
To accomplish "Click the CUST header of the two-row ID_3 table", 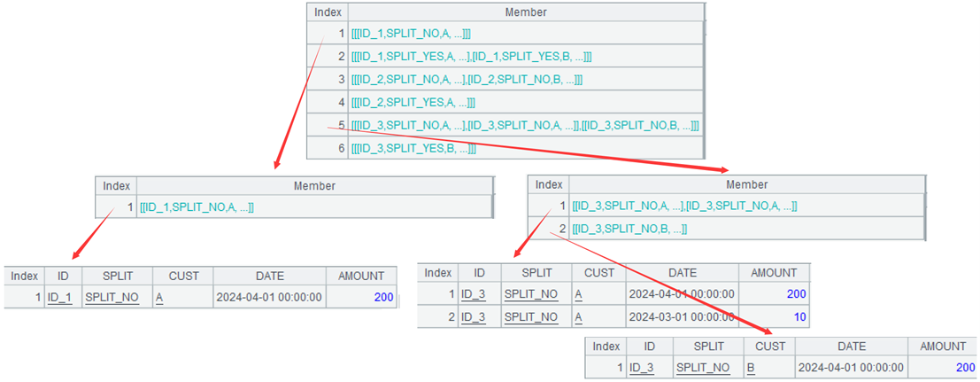I will pyautogui.click(x=599, y=273).
